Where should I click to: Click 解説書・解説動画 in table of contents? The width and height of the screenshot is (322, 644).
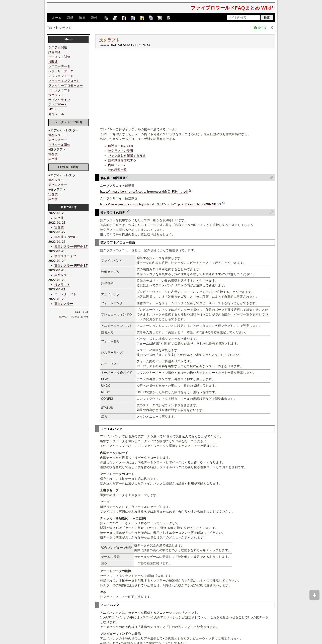pyautogui.click(x=120, y=146)
